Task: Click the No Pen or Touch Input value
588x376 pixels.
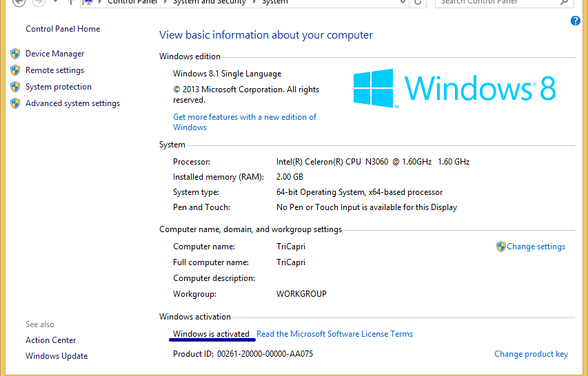Action: click(366, 207)
